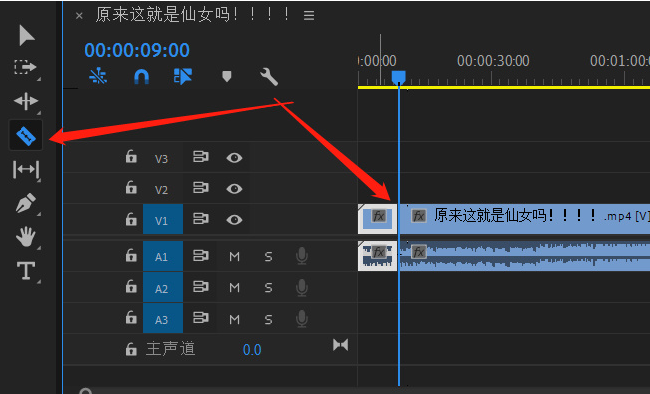The width and height of the screenshot is (650, 394).
Task: Click fx badge on long video clip
Action: point(419,216)
